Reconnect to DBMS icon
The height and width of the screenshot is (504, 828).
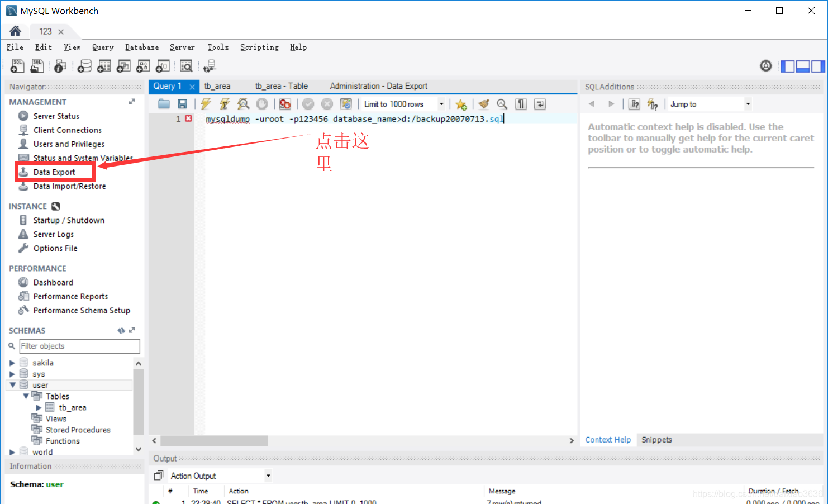210,66
